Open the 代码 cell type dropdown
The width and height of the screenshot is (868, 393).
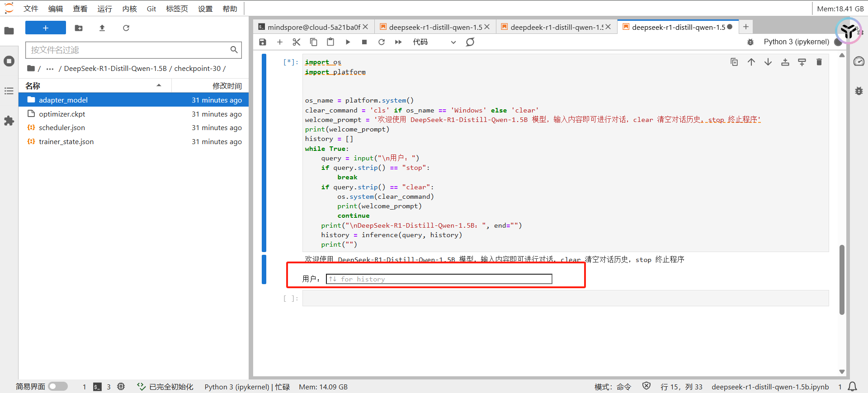point(434,42)
